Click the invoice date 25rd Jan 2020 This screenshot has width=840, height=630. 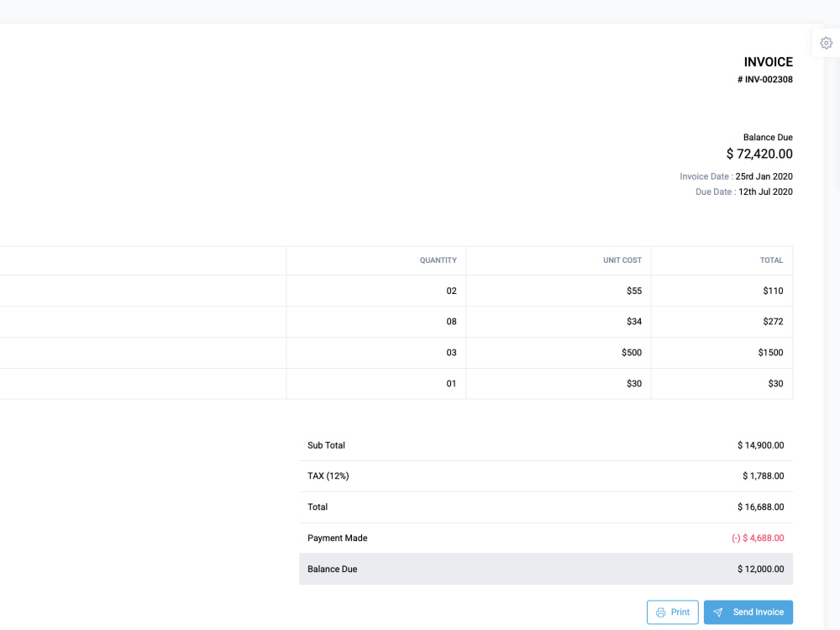pos(764,176)
